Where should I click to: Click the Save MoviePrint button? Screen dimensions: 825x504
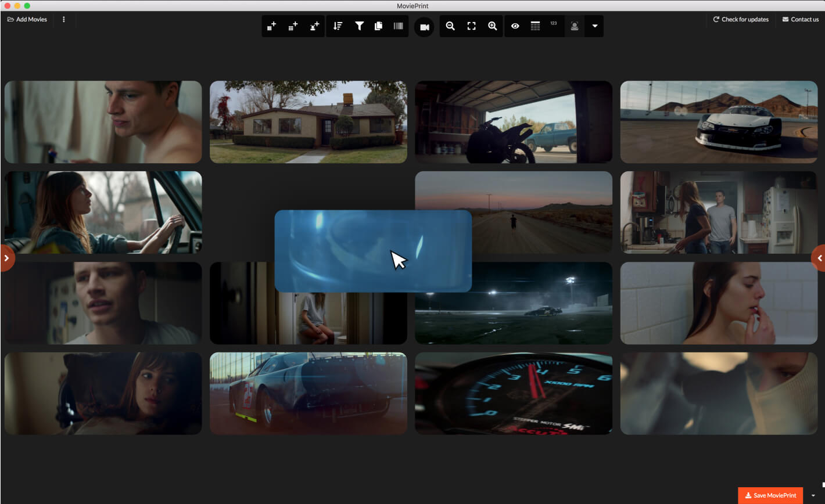pos(770,495)
